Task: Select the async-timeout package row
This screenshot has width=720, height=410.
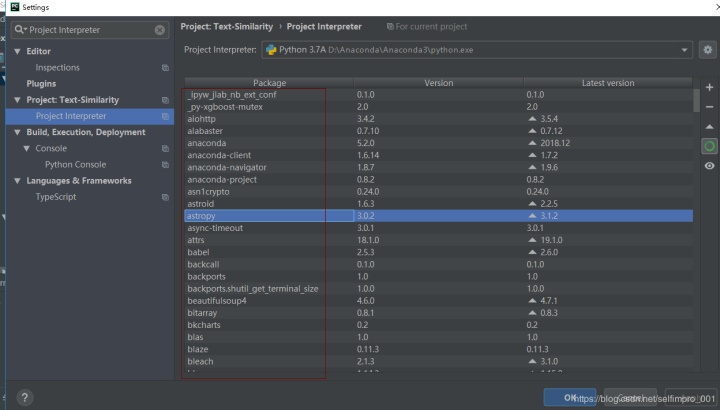Action: [439, 228]
